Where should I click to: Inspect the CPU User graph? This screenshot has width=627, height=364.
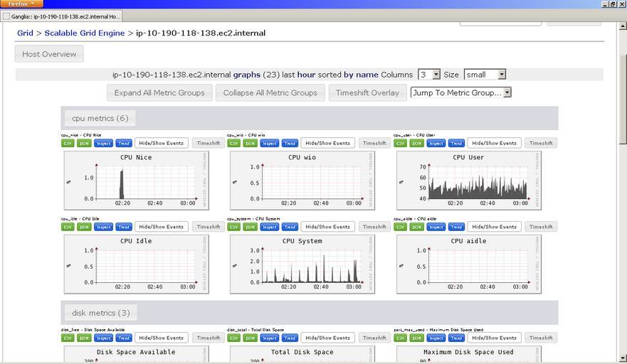(x=436, y=143)
